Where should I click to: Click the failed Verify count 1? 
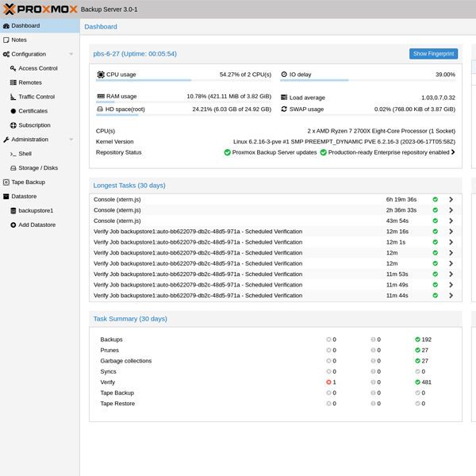331,382
